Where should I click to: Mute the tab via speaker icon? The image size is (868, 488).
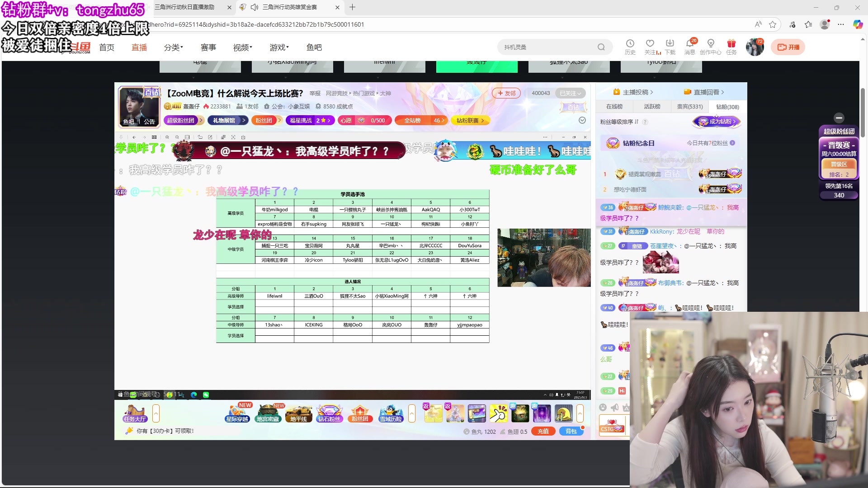pos(255,7)
